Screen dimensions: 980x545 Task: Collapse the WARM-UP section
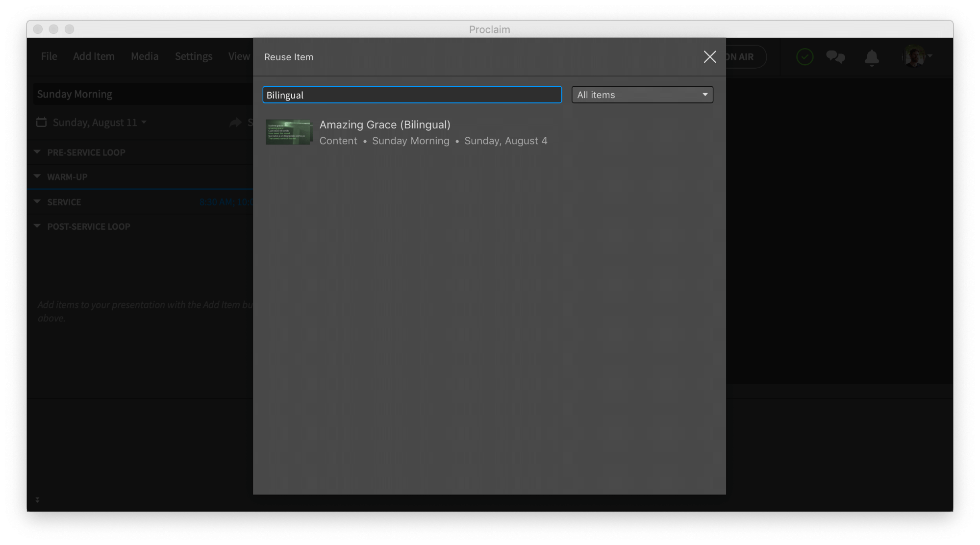click(37, 176)
